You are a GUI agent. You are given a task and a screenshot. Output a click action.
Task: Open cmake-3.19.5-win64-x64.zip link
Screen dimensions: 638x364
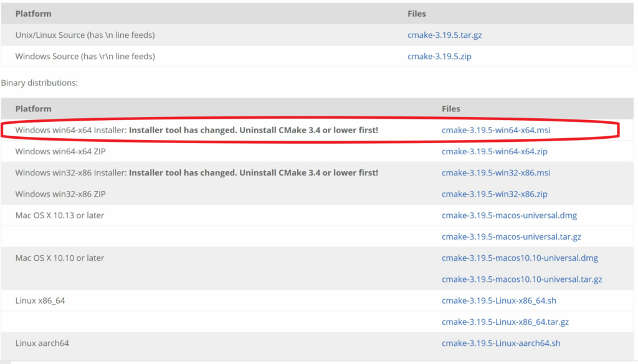[x=494, y=151]
